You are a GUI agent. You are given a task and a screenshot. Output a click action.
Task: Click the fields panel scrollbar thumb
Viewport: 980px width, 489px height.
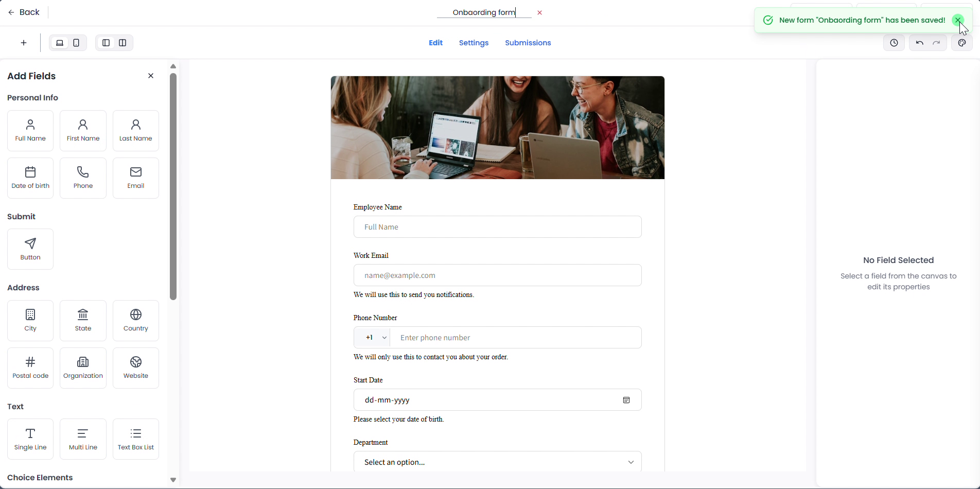coord(173,186)
